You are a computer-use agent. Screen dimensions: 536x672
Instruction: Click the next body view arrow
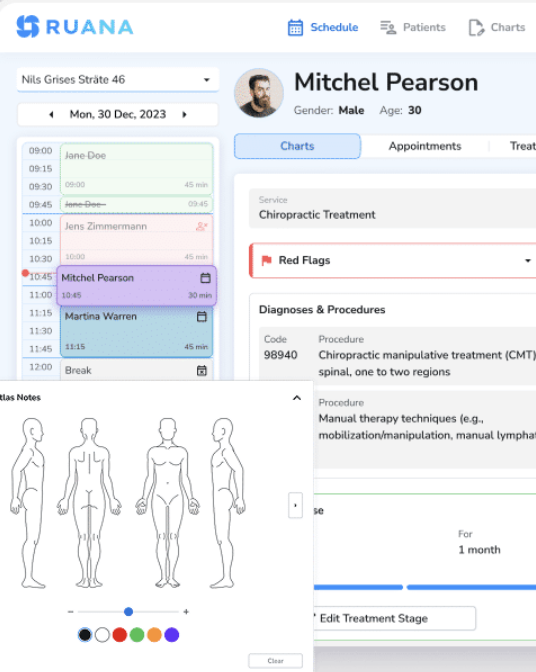click(295, 505)
